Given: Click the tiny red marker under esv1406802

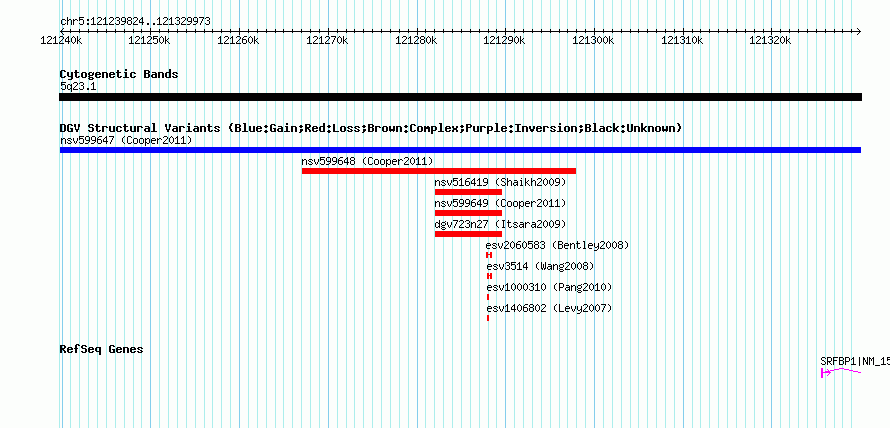Looking at the screenshot, I should click(488, 318).
